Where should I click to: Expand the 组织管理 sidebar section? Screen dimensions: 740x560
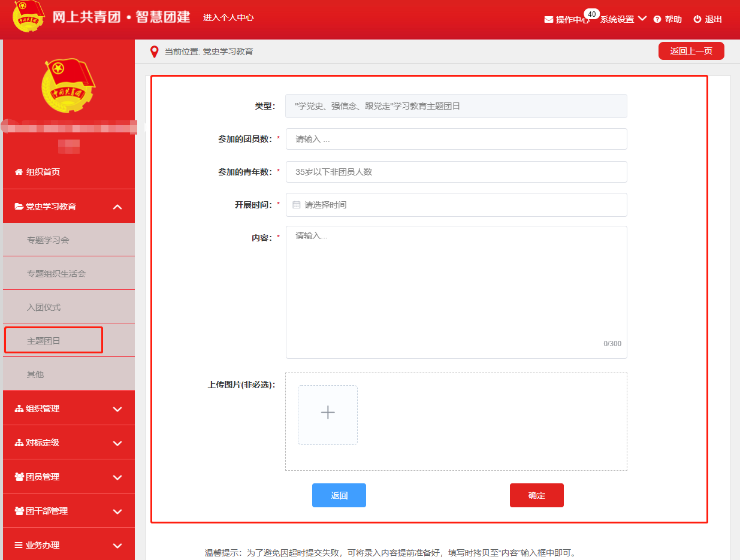click(x=117, y=409)
